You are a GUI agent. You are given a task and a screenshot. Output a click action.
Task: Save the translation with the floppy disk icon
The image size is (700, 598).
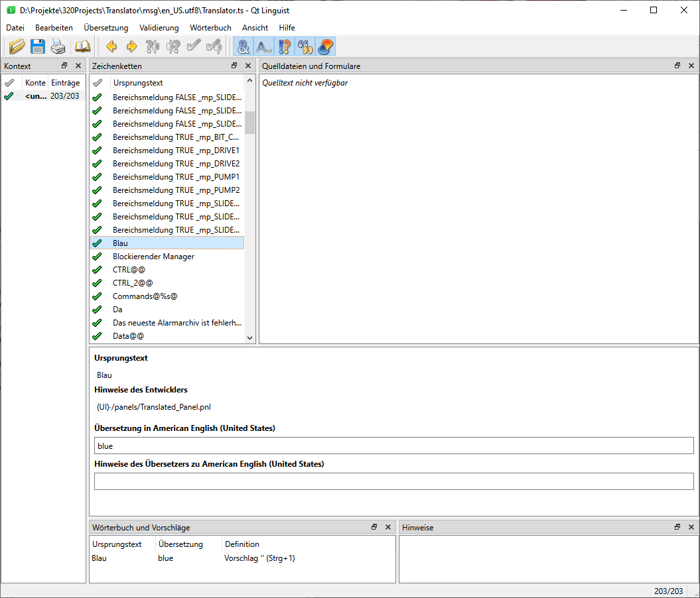coord(38,46)
